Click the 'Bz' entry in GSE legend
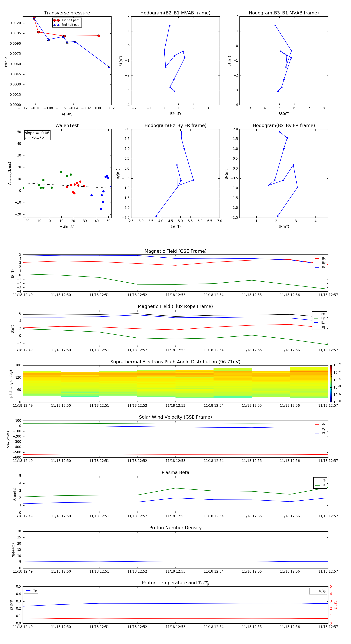The width and height of the screenshot is (351, 644). 320,268
